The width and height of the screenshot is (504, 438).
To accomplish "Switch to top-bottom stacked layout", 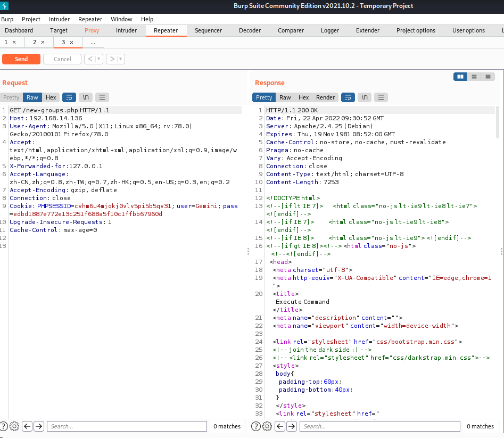I will click(x=474, y=77).
